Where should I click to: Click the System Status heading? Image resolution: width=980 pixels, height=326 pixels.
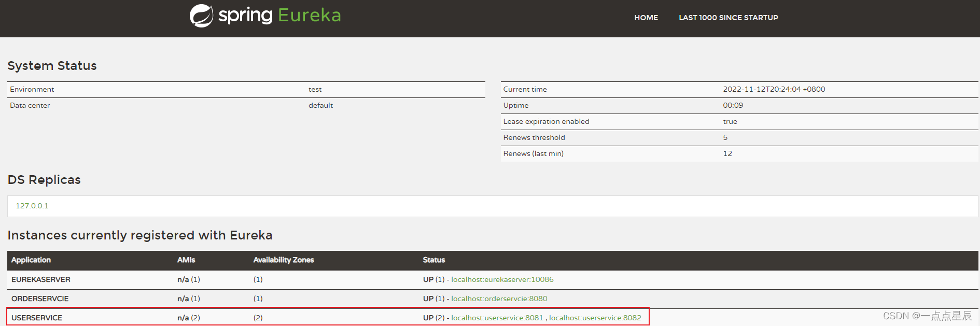[x=52, y=66]
